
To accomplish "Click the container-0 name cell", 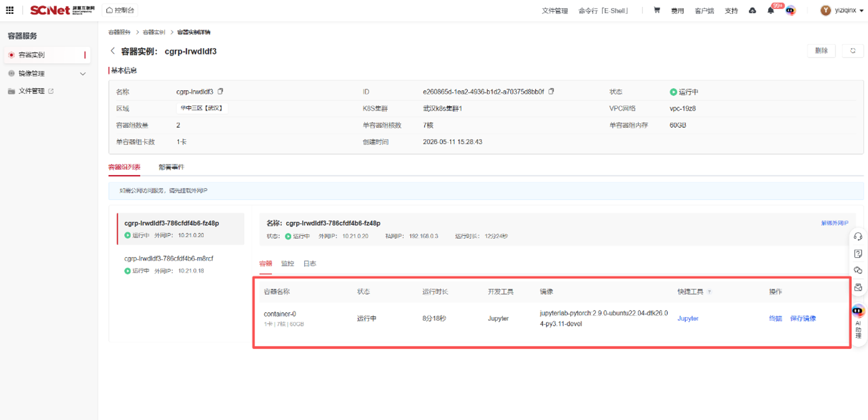I will pyautogui.click(x=280, y=314).
